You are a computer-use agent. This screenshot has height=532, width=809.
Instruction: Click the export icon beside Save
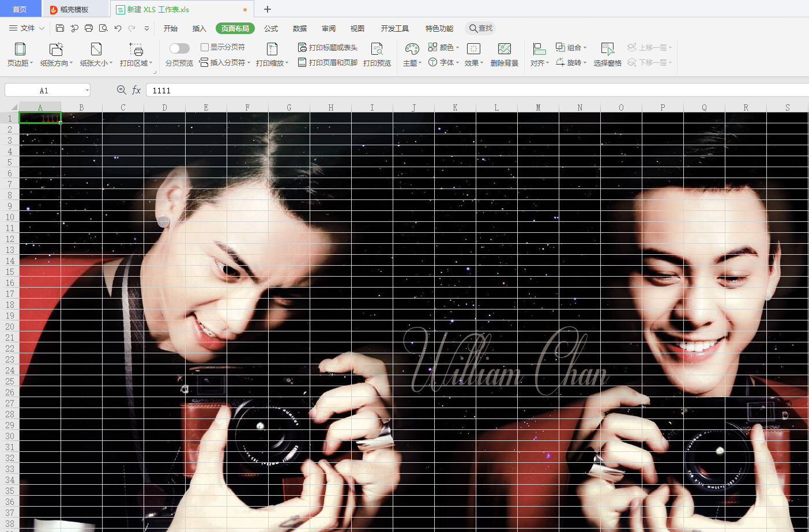74,28
